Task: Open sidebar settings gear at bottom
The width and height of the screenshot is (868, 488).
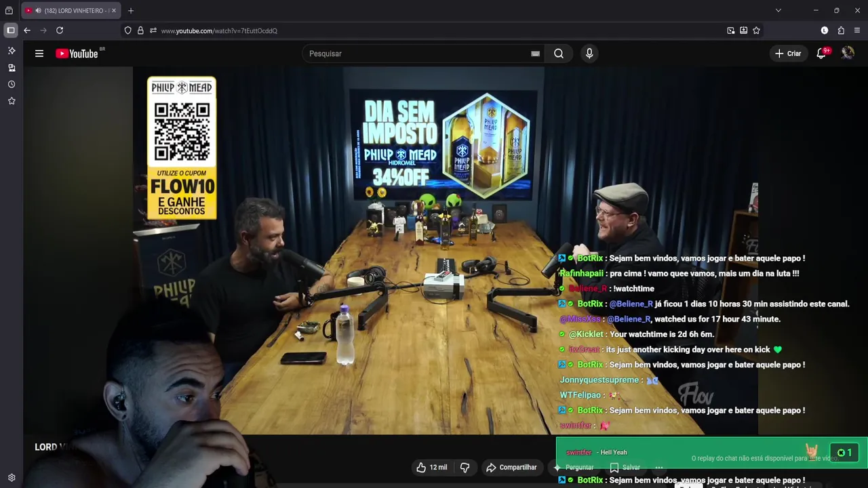Action: [12, 478]
